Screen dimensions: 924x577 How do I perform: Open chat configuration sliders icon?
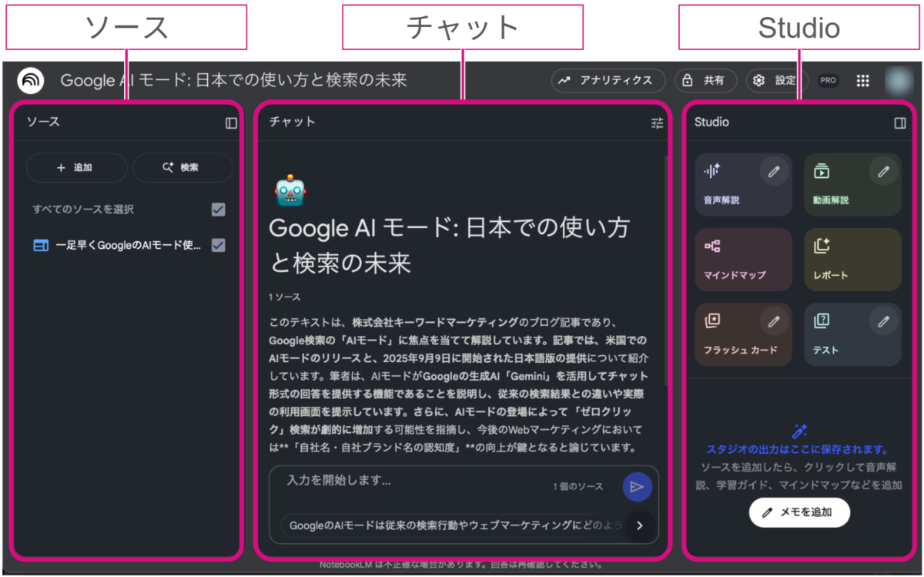coord(657,122)
